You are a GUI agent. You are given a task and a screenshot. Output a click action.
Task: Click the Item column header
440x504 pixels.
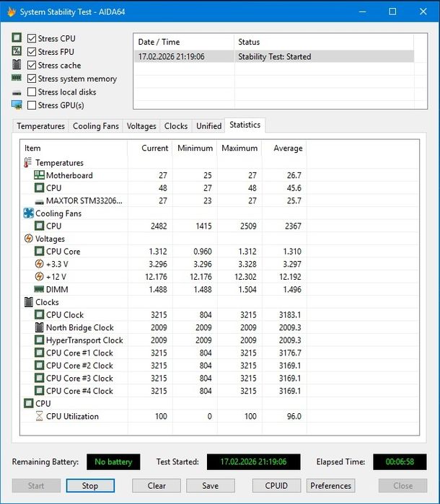74,149
